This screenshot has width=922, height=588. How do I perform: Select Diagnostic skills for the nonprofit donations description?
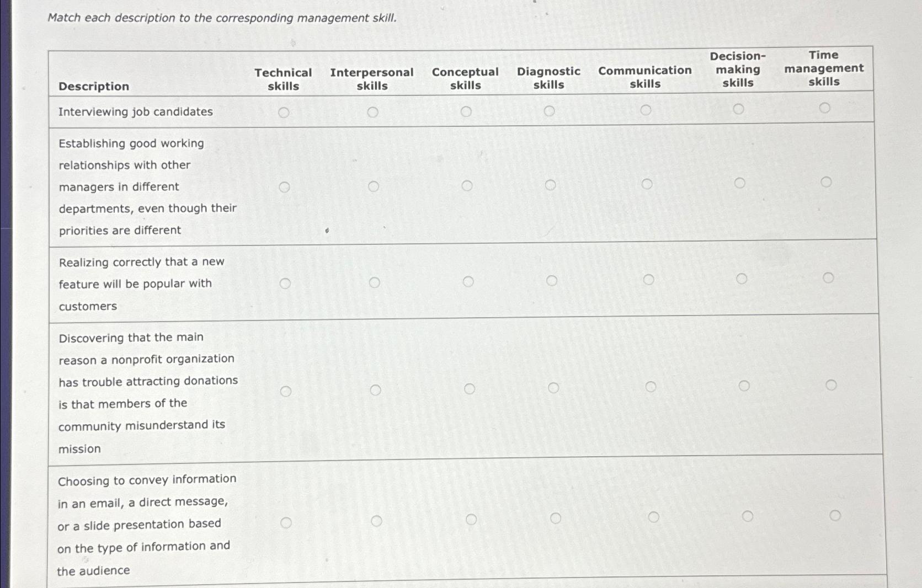point(554,387)
